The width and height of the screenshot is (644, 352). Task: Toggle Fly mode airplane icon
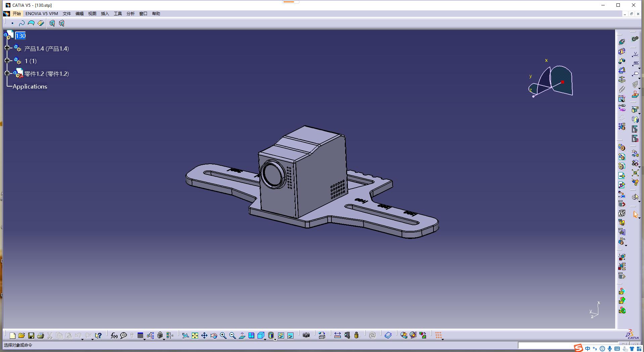pos(185,336)
